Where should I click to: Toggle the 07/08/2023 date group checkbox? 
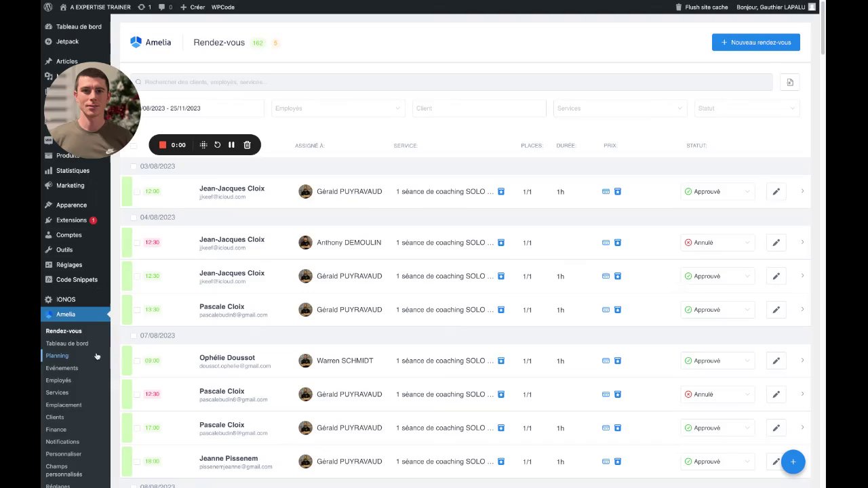(x=134, y=335)
